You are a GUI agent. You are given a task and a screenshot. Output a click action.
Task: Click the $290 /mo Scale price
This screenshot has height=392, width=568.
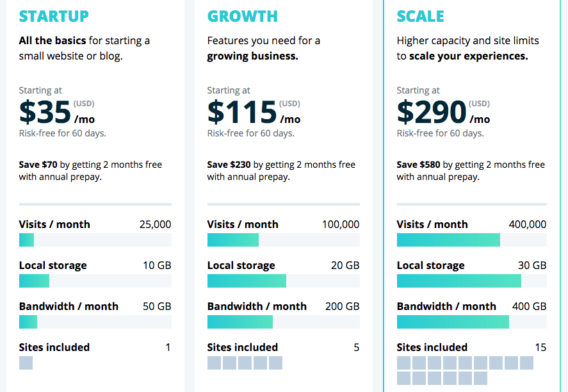click(443, 113)
